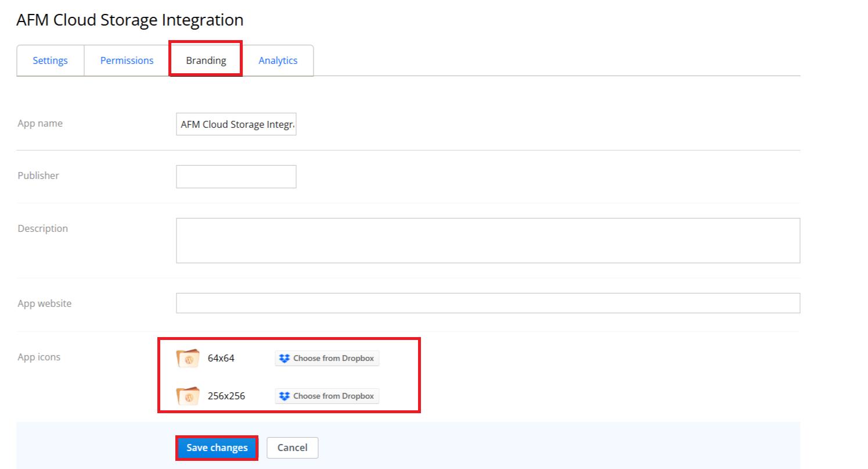
Task: Select the Branding tab
Action: pyautogui.click(x=206, y=60)
